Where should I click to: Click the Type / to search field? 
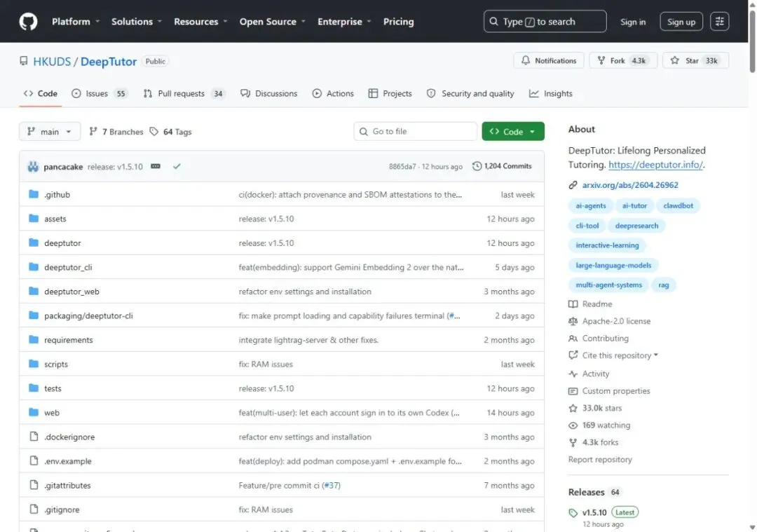pos(545,22)
